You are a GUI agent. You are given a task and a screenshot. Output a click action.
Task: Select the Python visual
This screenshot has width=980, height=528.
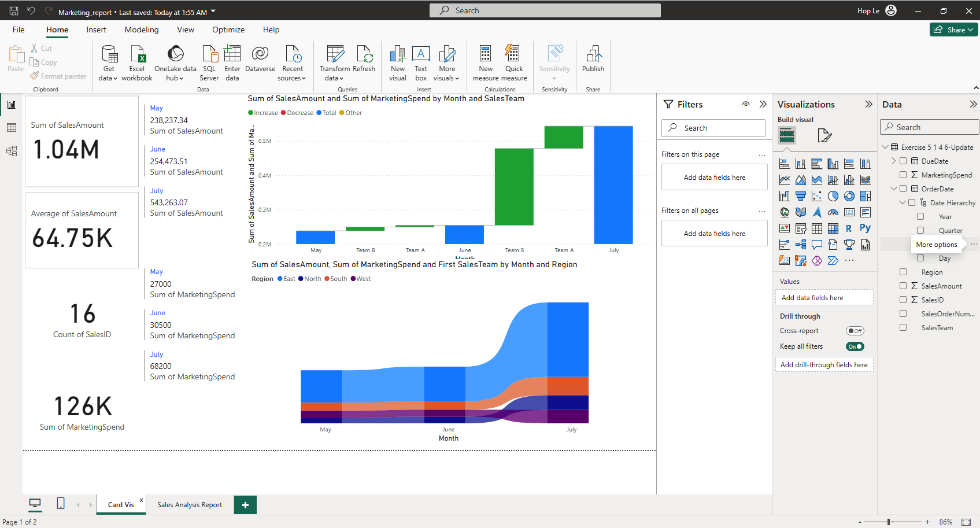[866, 228]
